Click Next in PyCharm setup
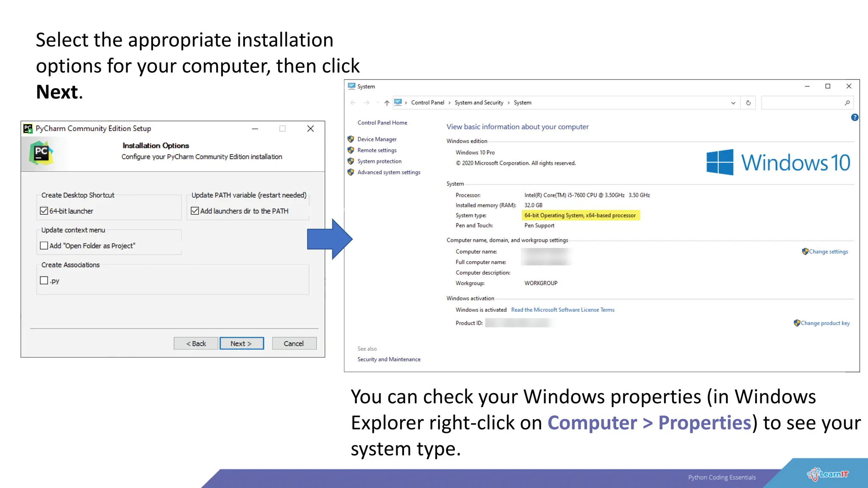This screenshot has height=488, width=868. 242,344
